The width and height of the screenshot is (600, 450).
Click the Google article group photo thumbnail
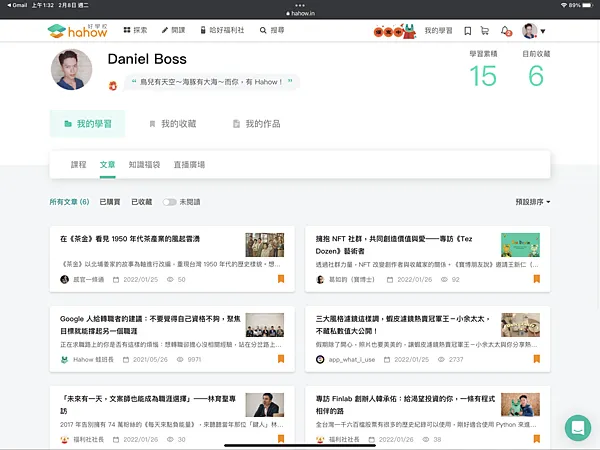click(x=265, y=325)
